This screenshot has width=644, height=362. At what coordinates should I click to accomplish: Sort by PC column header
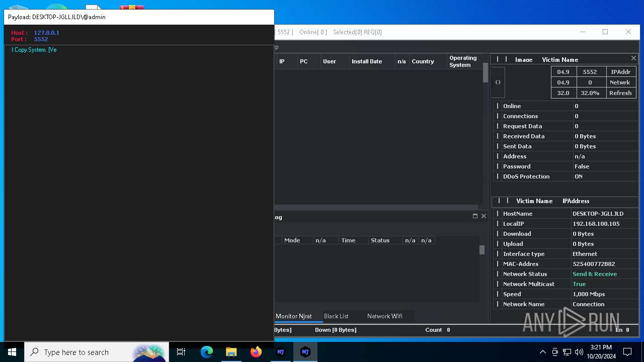[x=308, y=61]
